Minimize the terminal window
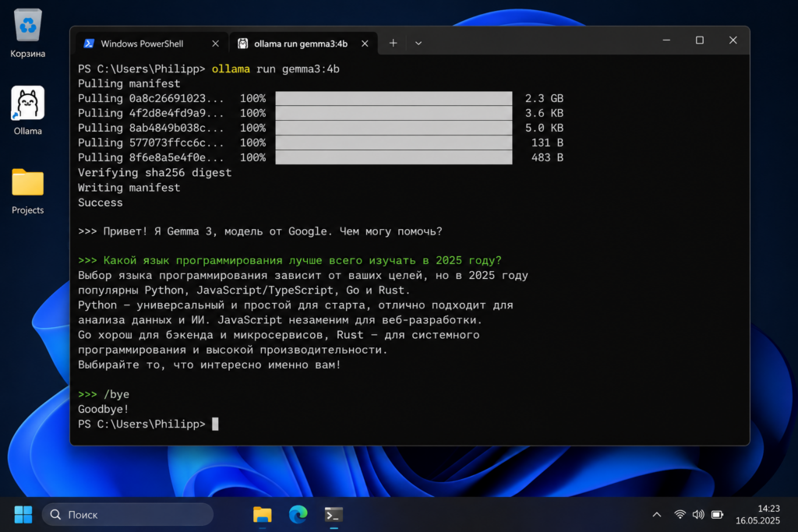798x532 pixels. [666, 41]
